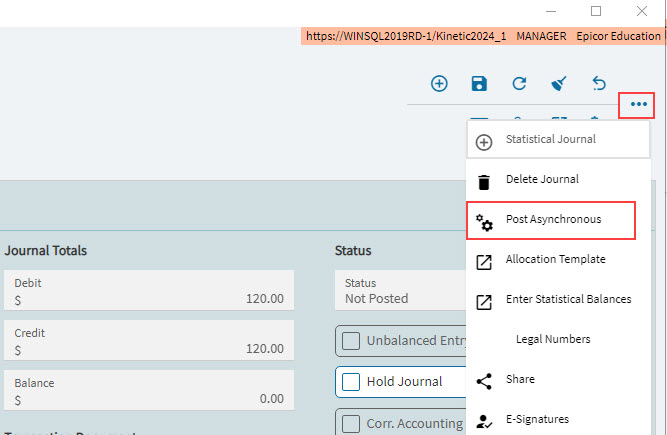This screenshot has height=435, width=667.
Task: Click the server URL text in banner
Action: pos(406,36)
